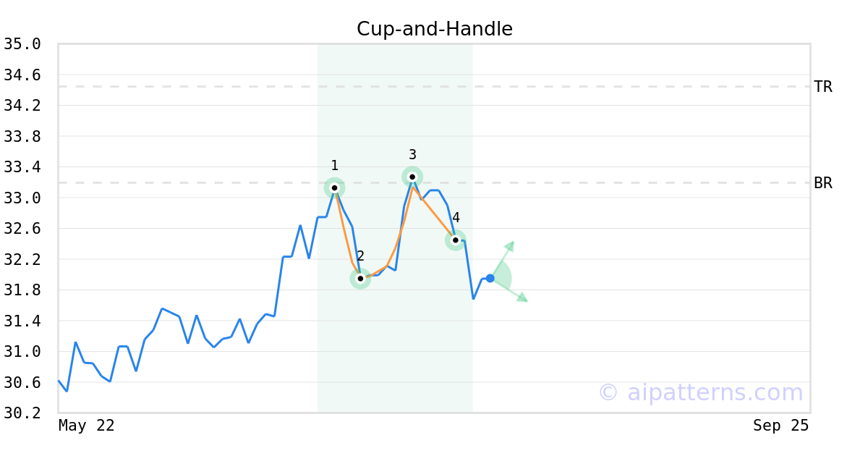The width and height of the screenshot is (868, 456).
Task: Click the 33.0 price axis label
Action: click(22, 198)
